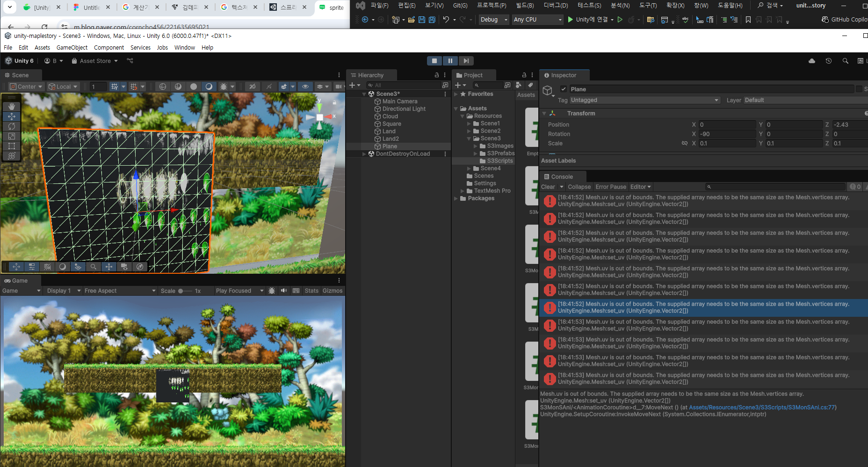The width and height of the screenshot is (868, 467).
Task: Select the Scale tool in Scene tools
Action: coord(12,136)
